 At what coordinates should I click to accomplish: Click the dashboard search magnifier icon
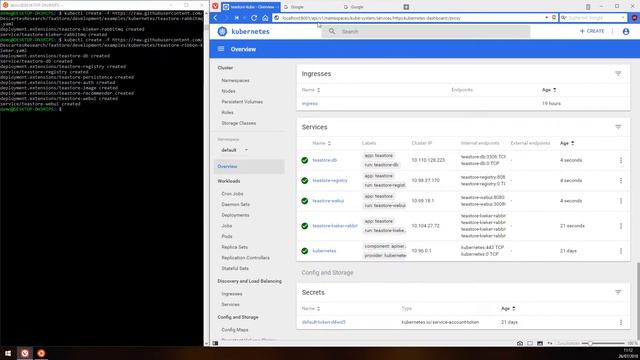click(x=332, y=31)
